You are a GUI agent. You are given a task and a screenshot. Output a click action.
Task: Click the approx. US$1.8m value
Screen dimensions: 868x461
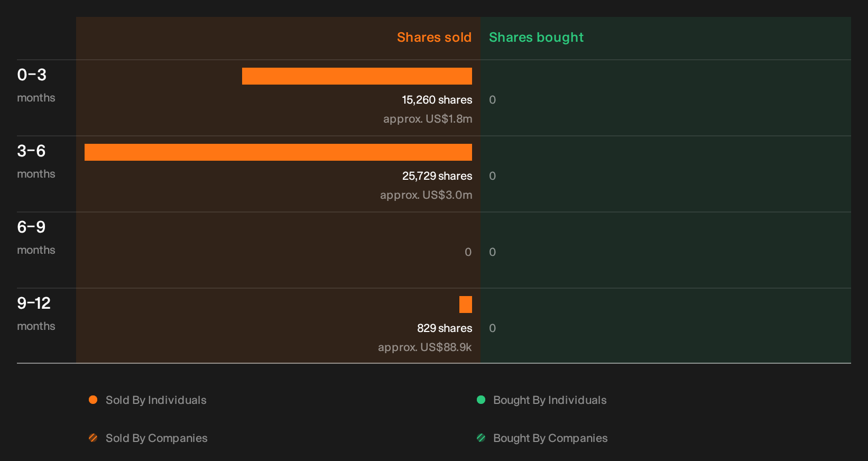tap(428, 119)
